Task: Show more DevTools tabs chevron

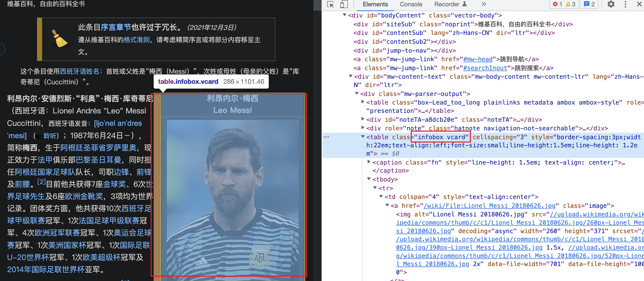Action: 484,4
